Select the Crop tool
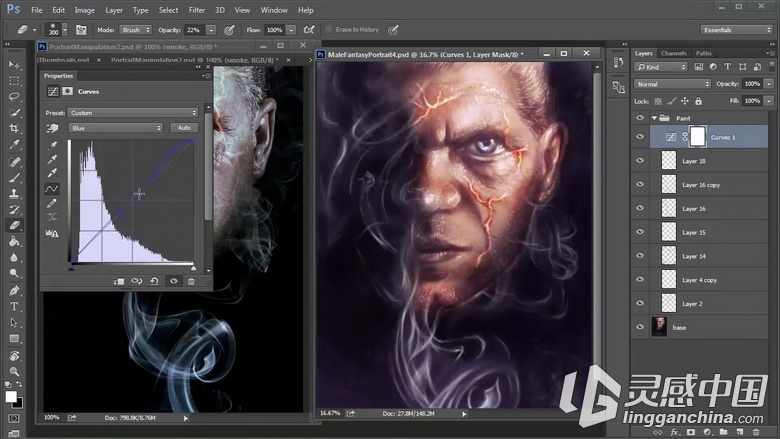The width and height of the screenshot is (780, 439). pos(14,128)
